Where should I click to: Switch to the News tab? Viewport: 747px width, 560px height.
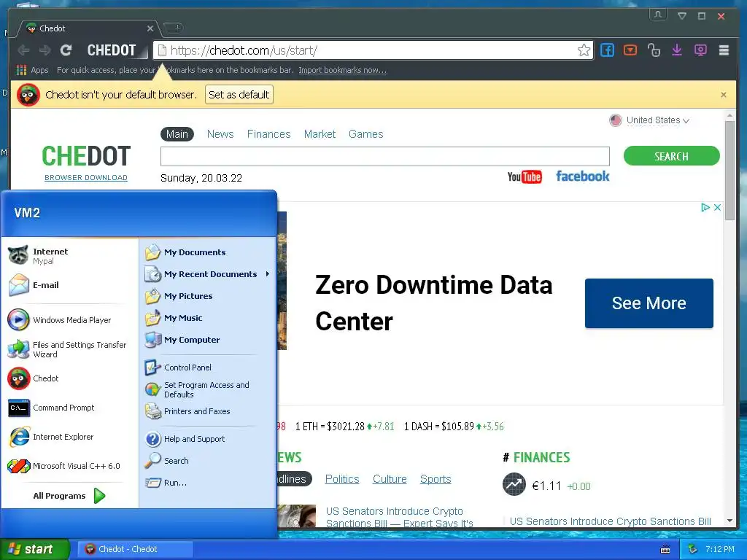pos(220,134)
